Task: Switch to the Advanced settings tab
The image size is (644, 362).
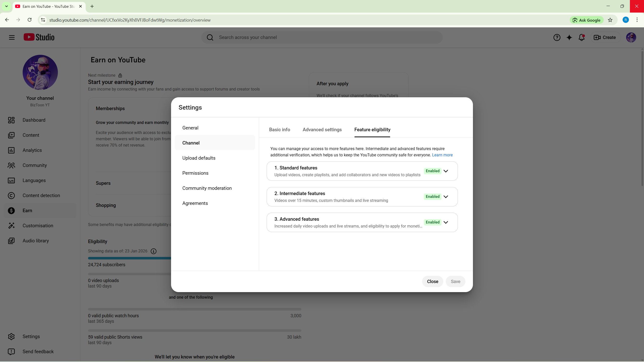Action: [x=322, y=130]
